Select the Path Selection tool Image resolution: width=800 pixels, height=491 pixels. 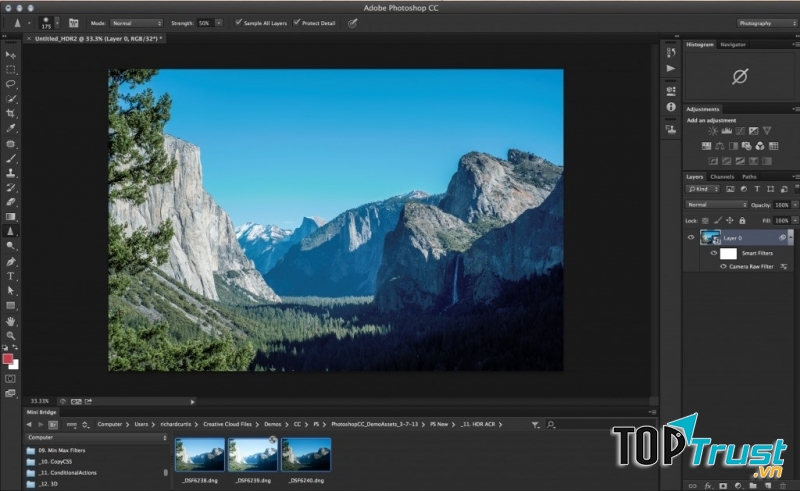tap(10, 290)
